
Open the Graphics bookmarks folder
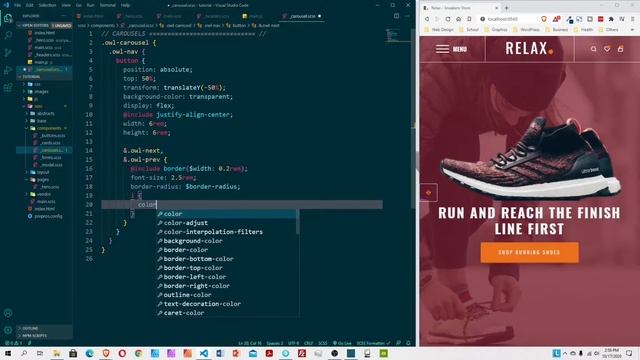pos(496,30)
